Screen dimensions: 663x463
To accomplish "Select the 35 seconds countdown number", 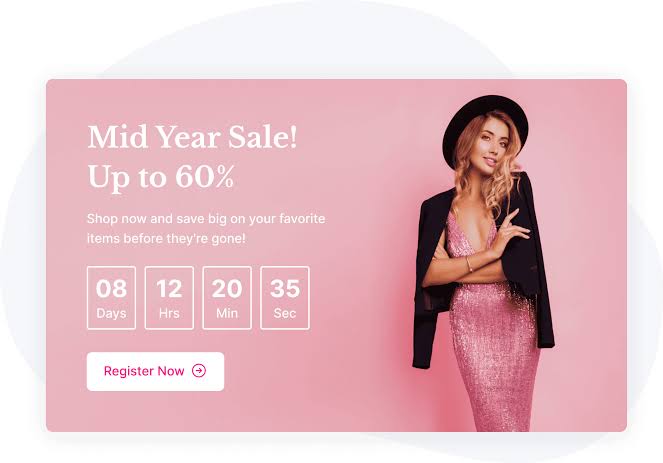I will [x=285, y=289].
